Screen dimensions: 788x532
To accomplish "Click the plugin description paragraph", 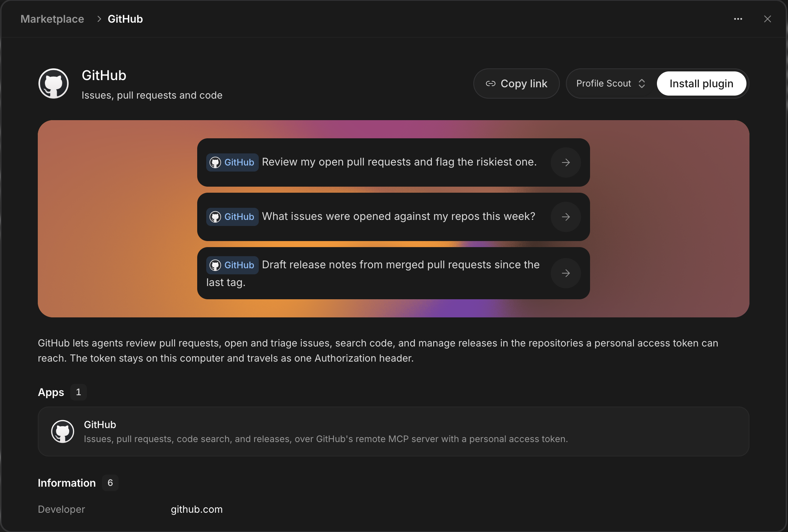I will [x=378, y=351].
